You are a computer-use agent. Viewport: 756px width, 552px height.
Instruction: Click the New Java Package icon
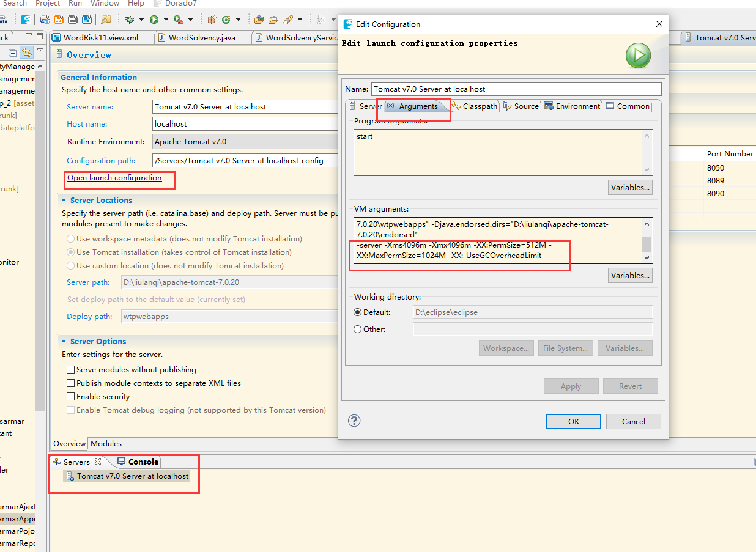tap(211, 20)
